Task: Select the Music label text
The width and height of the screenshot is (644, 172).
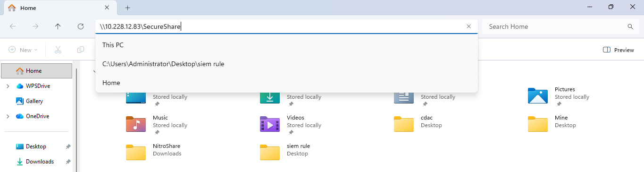Action: [x=160, y=118]
